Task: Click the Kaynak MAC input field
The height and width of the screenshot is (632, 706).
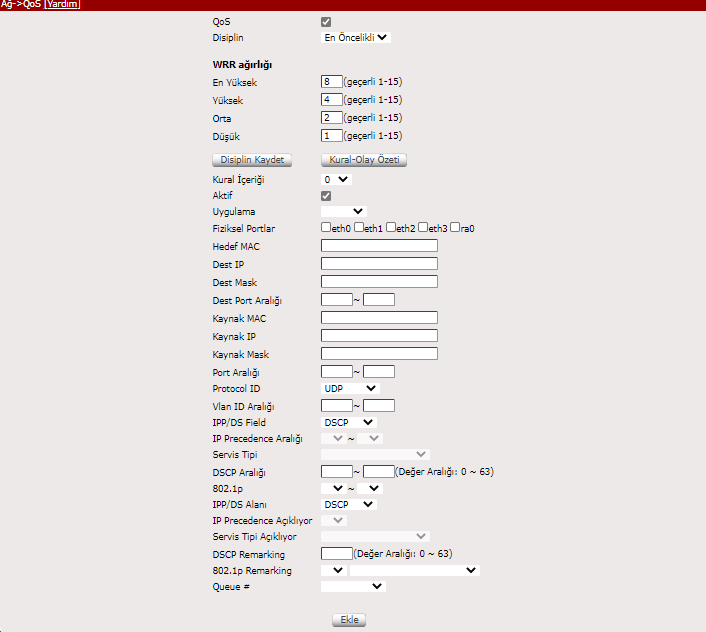Action: 379,317
